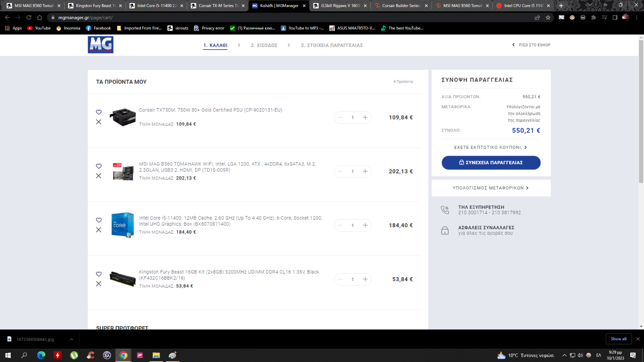Image resolution: width=644 pixels, height=362 pixels.
Task: Click ΣΥΝΕΧΕΙΑ ΠΑΡΑΓΓΕΛΙΑΣ button
Action: [x=491, y=162]
